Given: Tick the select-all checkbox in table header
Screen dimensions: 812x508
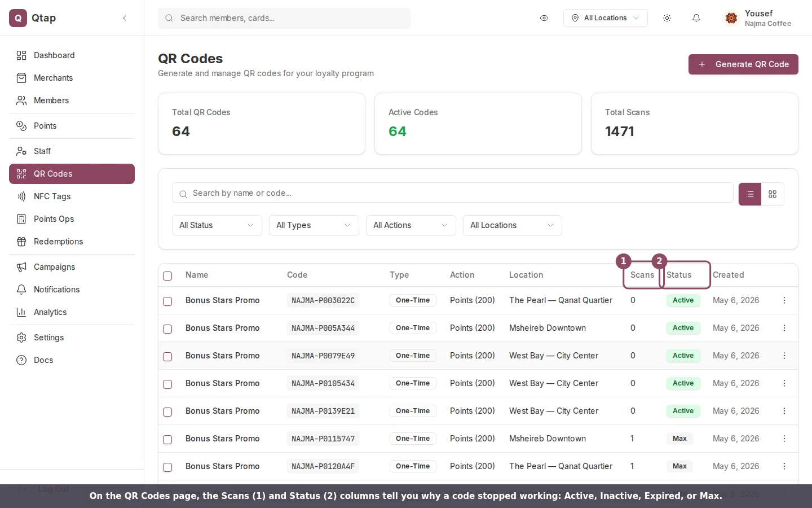Looking at the screenshot, I should (x=167, y=276).
